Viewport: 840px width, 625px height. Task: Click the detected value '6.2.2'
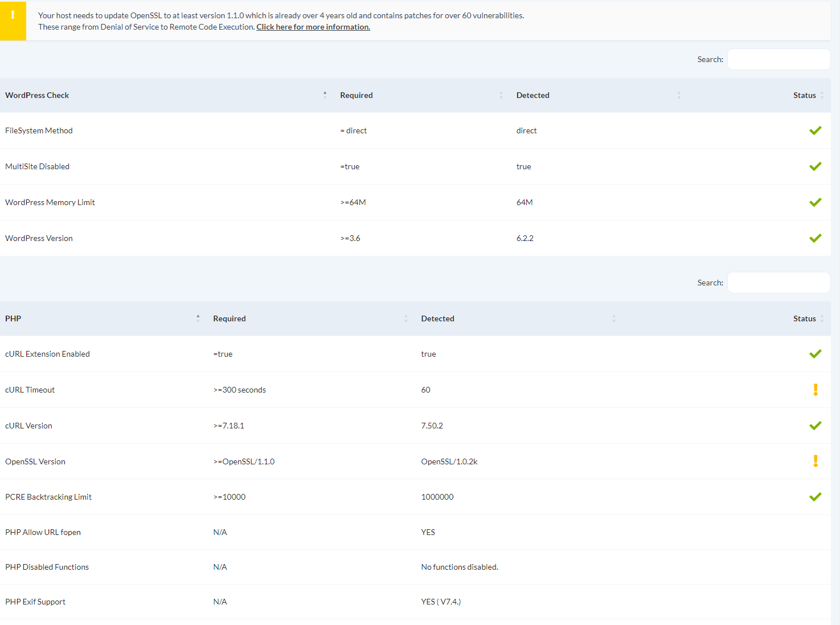(x=525, y=238)
